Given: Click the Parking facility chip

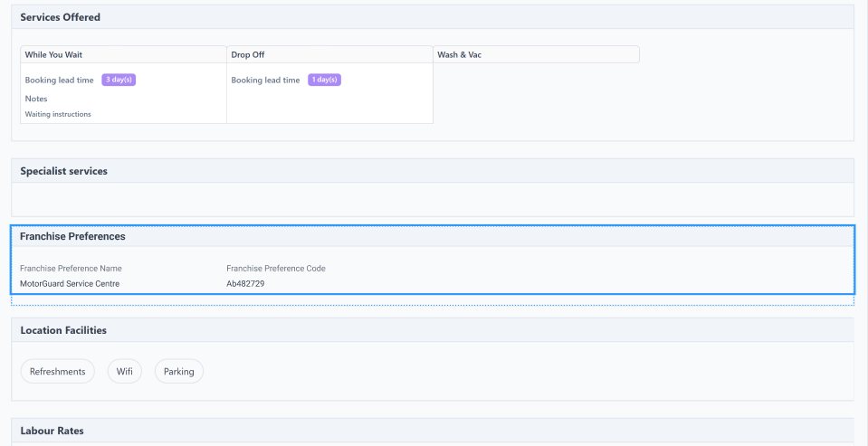Looking at the screenshot, I should coord(179,372).
